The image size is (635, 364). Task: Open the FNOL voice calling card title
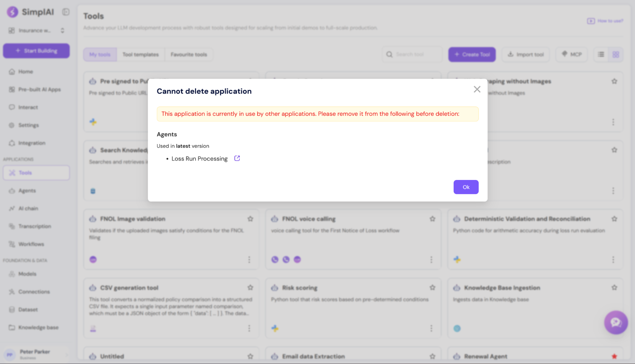(x=309, y=219)
